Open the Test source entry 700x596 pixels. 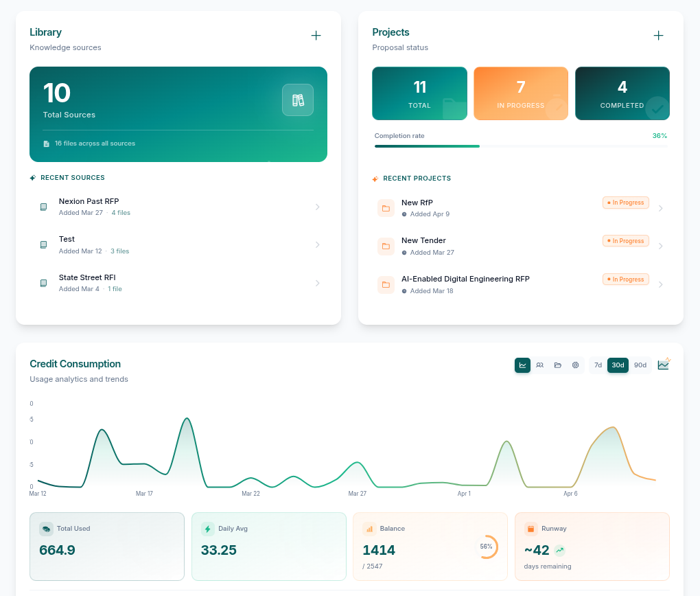point(67,240)
